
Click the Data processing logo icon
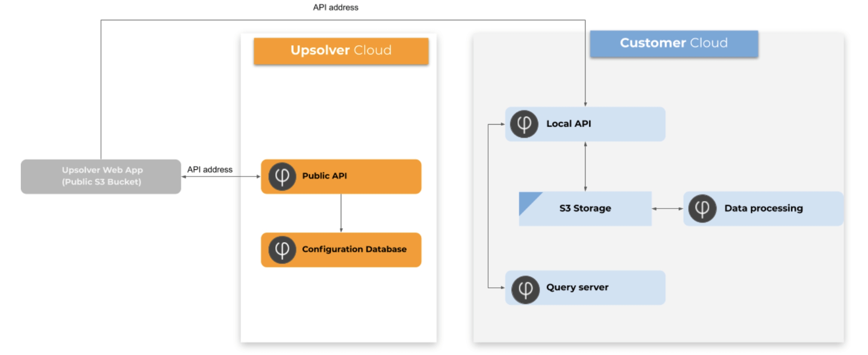click(x=702, y=209)
